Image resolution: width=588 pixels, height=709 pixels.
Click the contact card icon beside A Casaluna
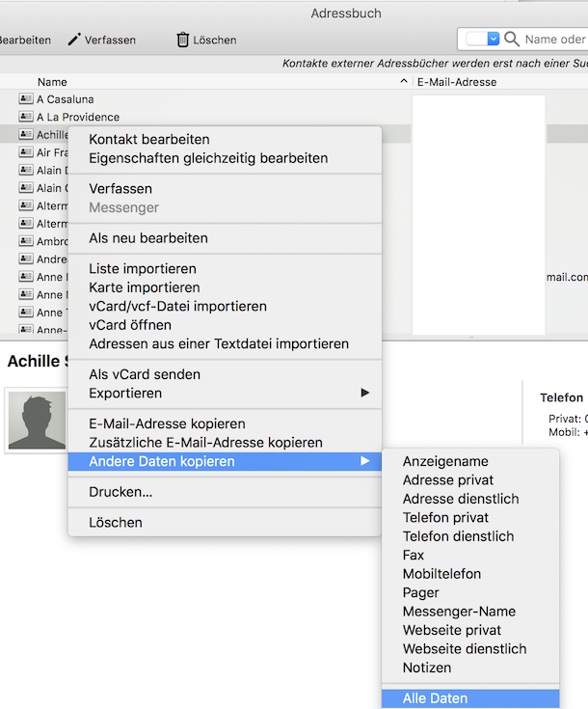[26, 99]
